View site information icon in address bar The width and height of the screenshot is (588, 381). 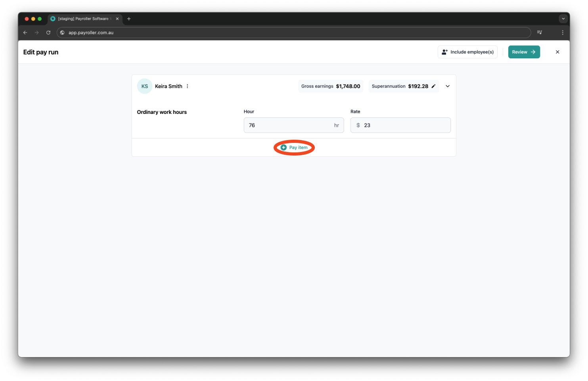(x=62, y=33)
